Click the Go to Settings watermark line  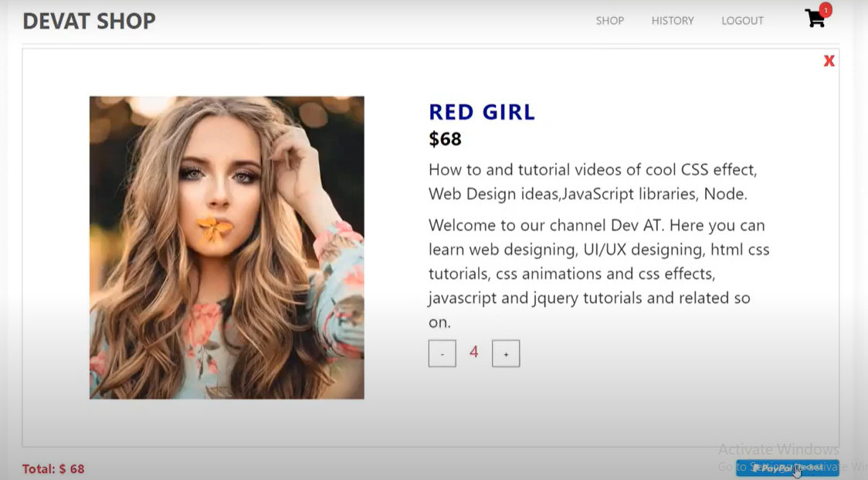tap(793, 468)
